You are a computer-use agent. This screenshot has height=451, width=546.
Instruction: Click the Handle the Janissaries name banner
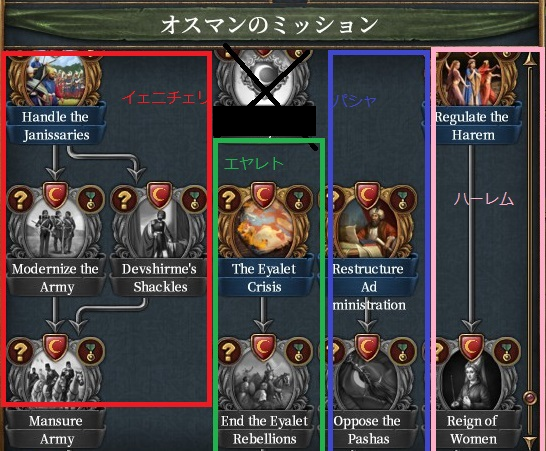pyautogui.click(x=56, y=126)
